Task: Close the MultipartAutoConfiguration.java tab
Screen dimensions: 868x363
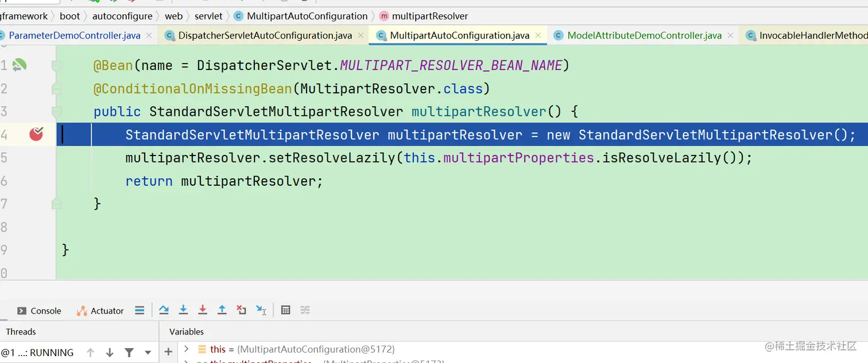Action: [538, 36]
